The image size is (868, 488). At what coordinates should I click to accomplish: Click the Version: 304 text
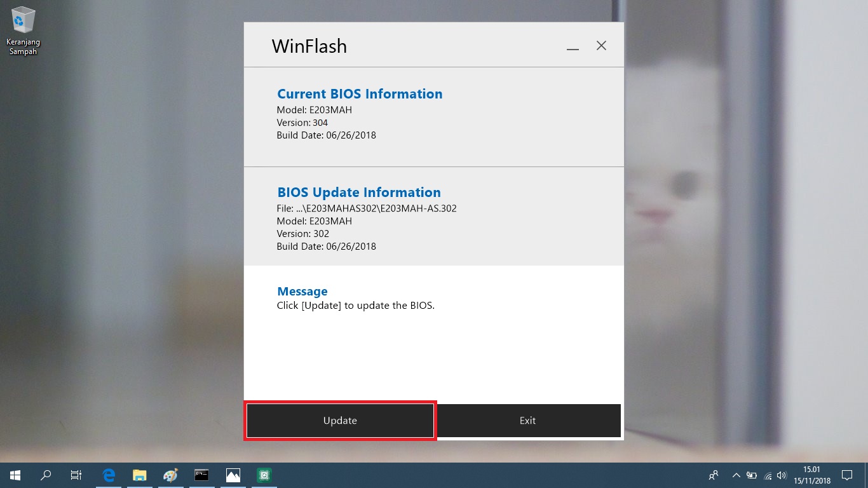[302, 123]
